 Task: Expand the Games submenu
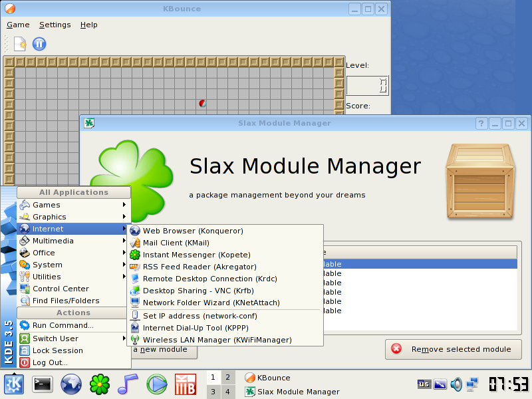[73, 205]
